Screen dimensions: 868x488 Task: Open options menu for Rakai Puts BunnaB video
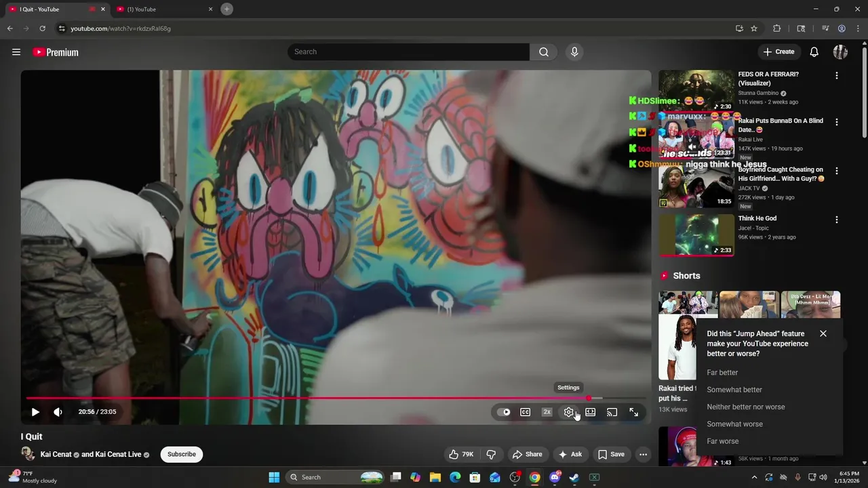click(837, 122)
